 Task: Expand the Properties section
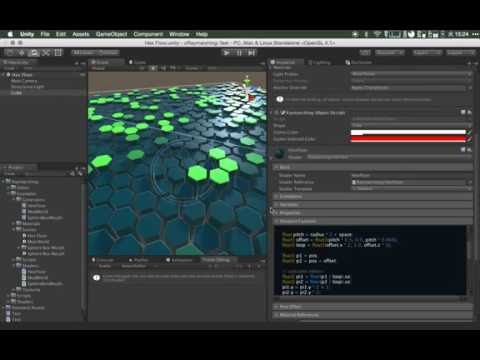pyautogui.click(x=373, y=213)
